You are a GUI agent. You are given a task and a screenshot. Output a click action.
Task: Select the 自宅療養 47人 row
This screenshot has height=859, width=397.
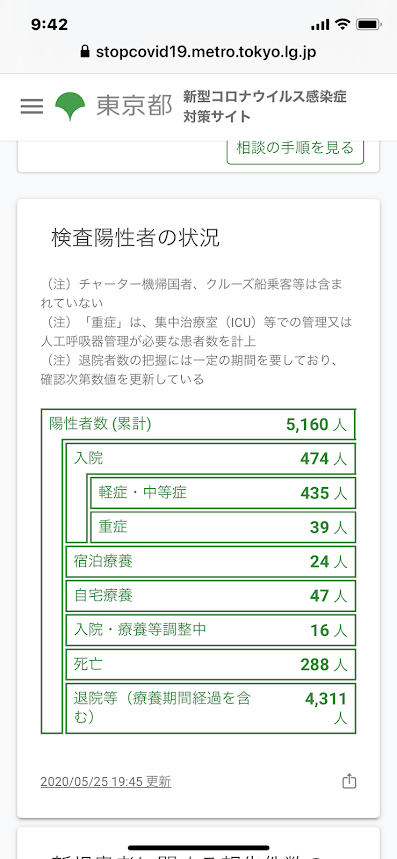click(211, 595)
